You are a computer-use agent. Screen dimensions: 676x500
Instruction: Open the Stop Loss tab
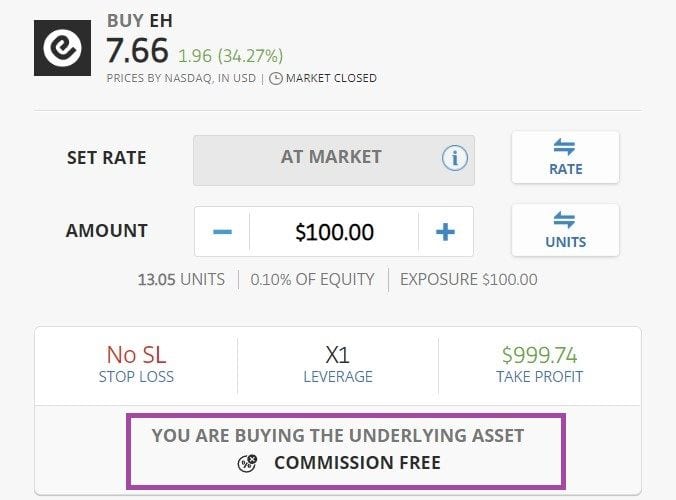[x=136, y=366]
